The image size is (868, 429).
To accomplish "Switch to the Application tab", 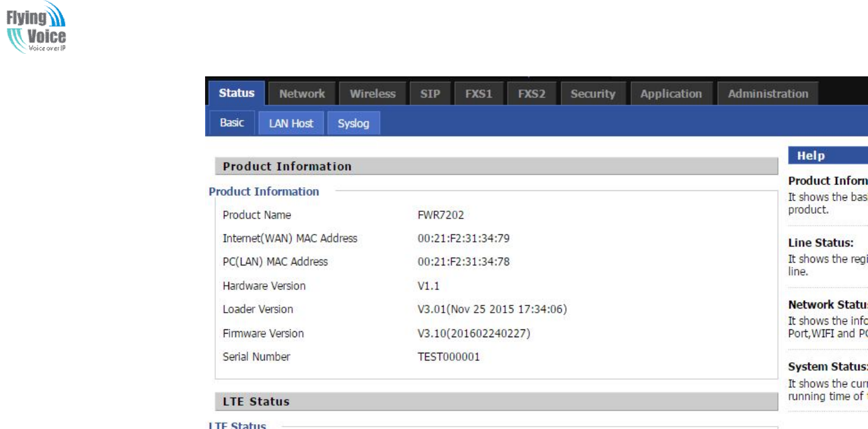I will click(671, 94).
